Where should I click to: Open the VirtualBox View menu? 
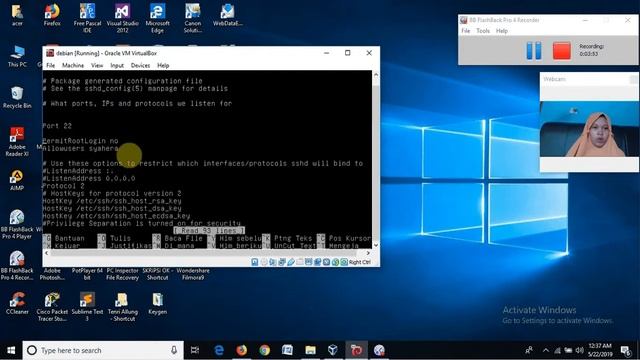click(x=97, y=65)
